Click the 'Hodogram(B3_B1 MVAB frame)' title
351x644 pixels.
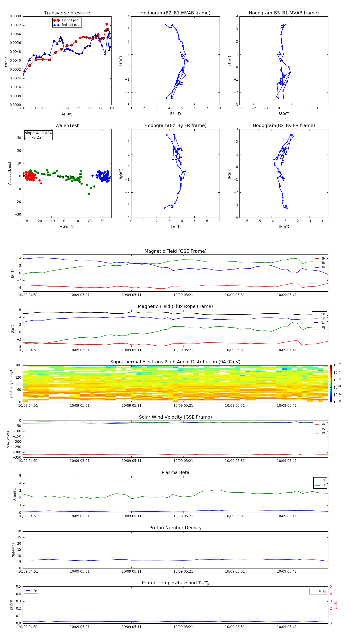point(284,13)
